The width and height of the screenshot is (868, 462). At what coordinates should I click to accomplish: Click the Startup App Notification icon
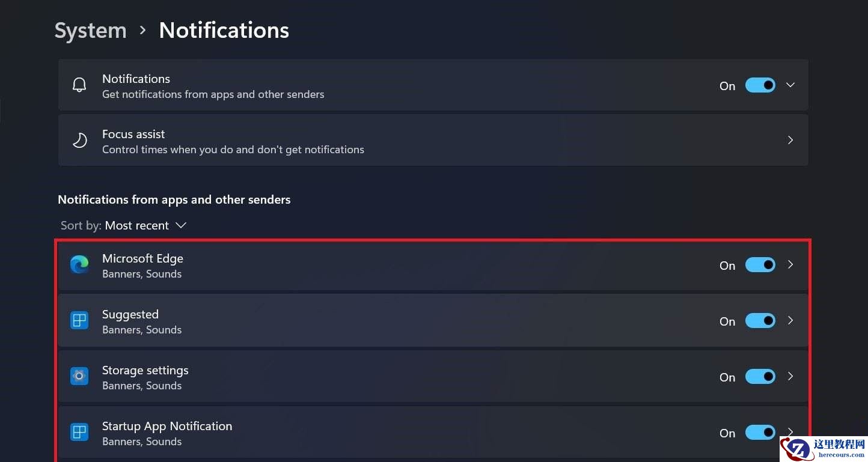(x=79, y=433)
